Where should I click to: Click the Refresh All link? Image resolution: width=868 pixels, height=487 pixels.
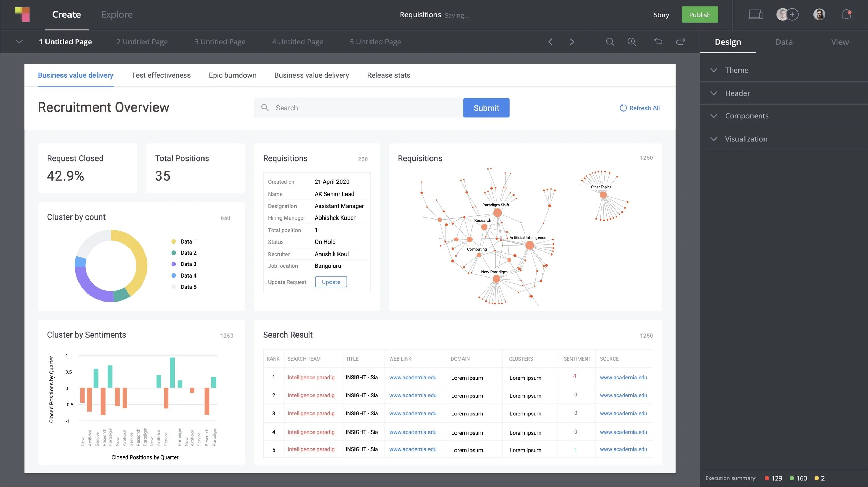[640, 108]
